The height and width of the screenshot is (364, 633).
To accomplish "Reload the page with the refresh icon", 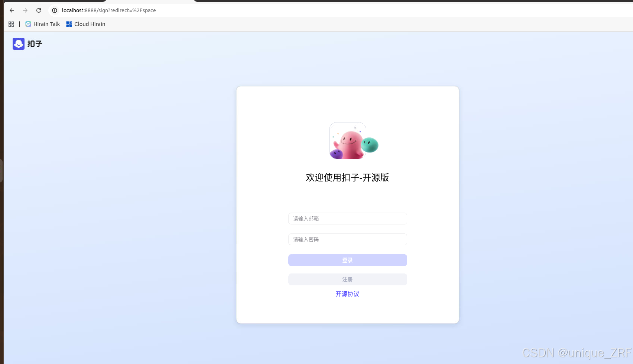I will tap(38, 10).
